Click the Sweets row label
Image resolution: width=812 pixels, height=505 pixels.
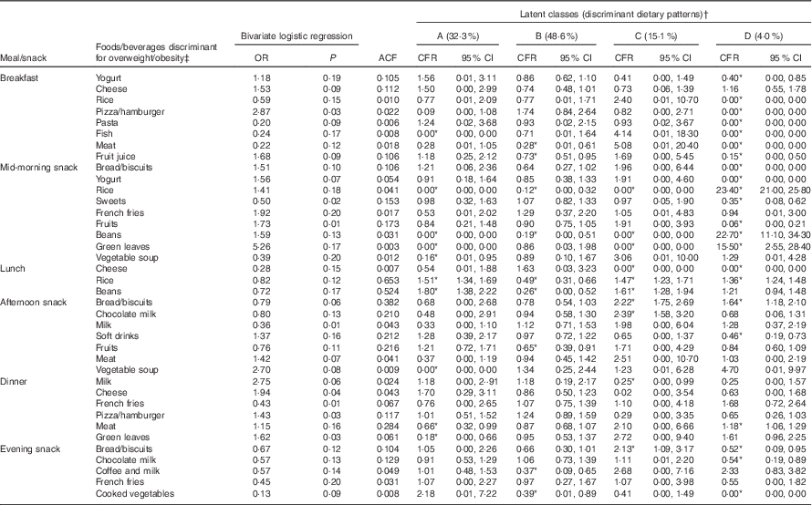click(x=109, y=200)
